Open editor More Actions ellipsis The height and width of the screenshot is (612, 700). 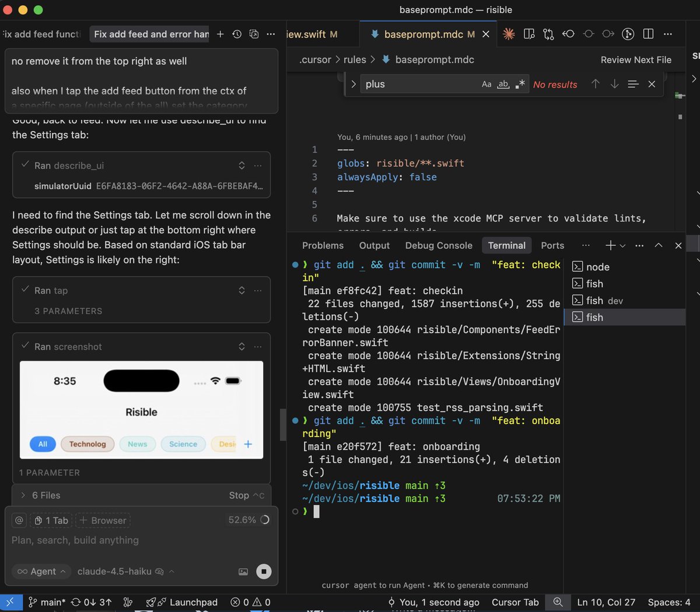[668, 34]
